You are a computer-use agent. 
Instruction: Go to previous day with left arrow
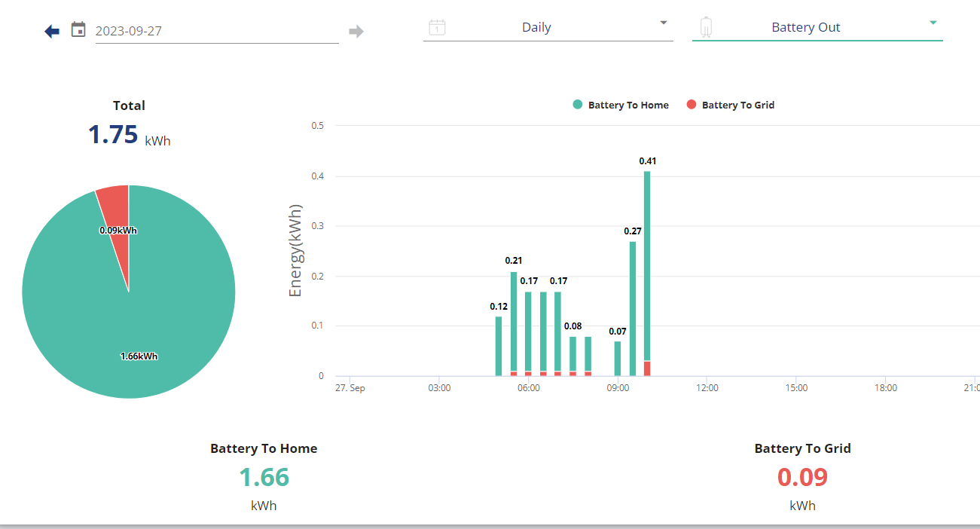[52, 32]
